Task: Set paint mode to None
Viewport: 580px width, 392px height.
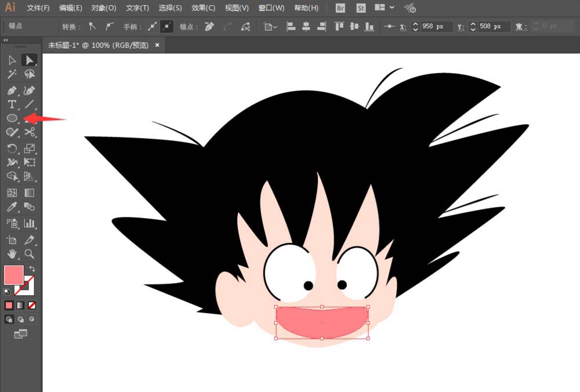Action: 32,305
